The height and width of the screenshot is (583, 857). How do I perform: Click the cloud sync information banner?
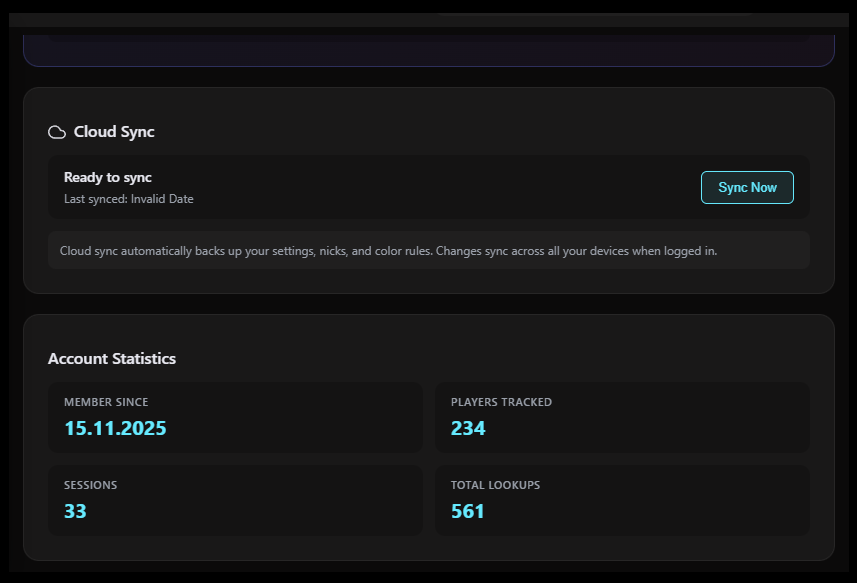429,249
